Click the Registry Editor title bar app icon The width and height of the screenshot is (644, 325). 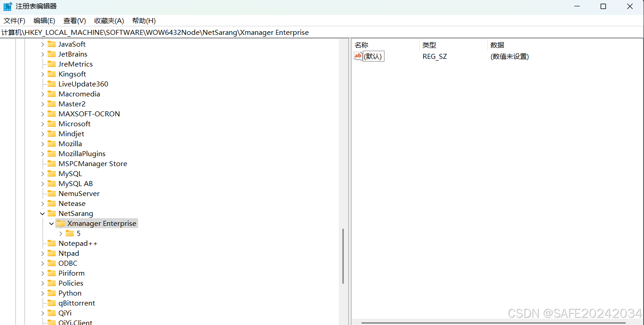point(8,6)
